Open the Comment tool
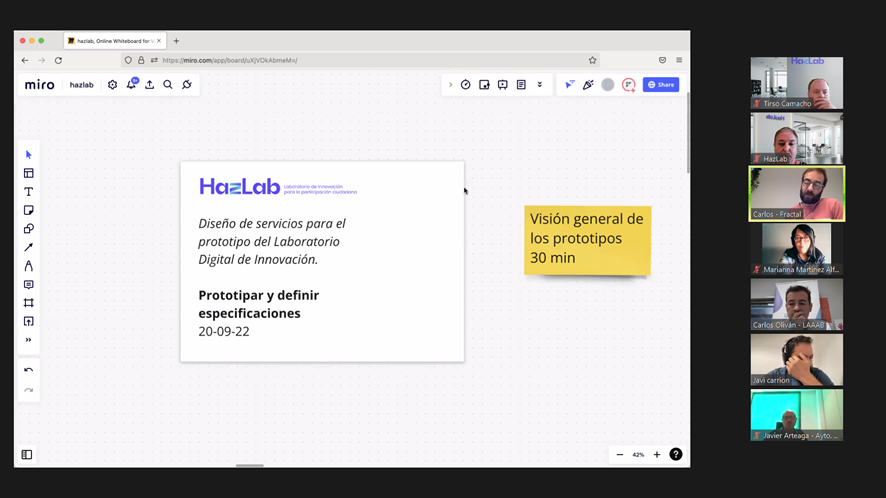The image size is (886, 498). click(28, 284)
